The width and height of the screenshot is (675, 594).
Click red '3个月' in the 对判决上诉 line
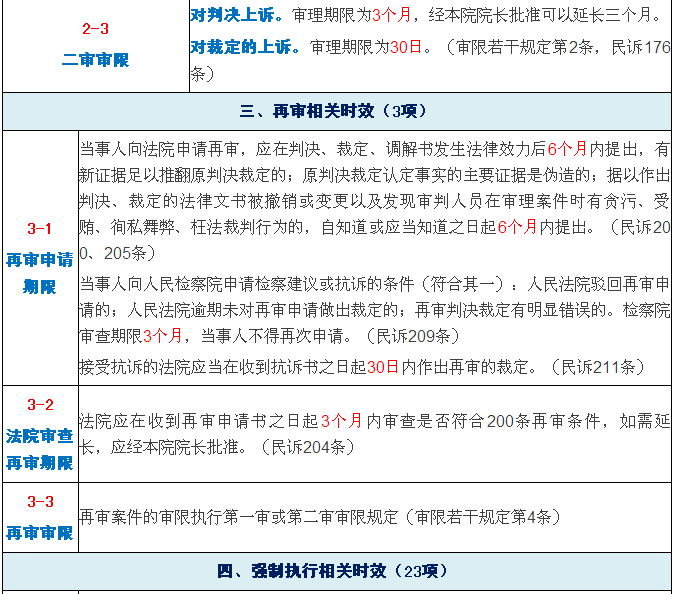pyautogui.click(x=391, y=15)
